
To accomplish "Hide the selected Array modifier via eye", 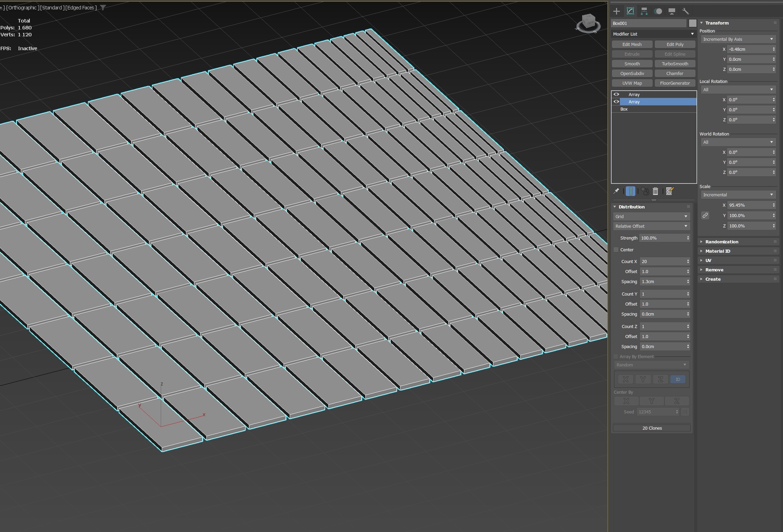I will 616,102.
